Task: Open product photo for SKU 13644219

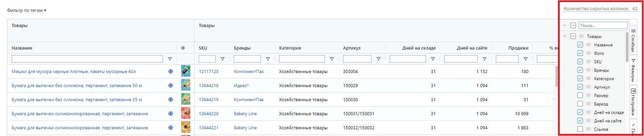Action: 186,99
